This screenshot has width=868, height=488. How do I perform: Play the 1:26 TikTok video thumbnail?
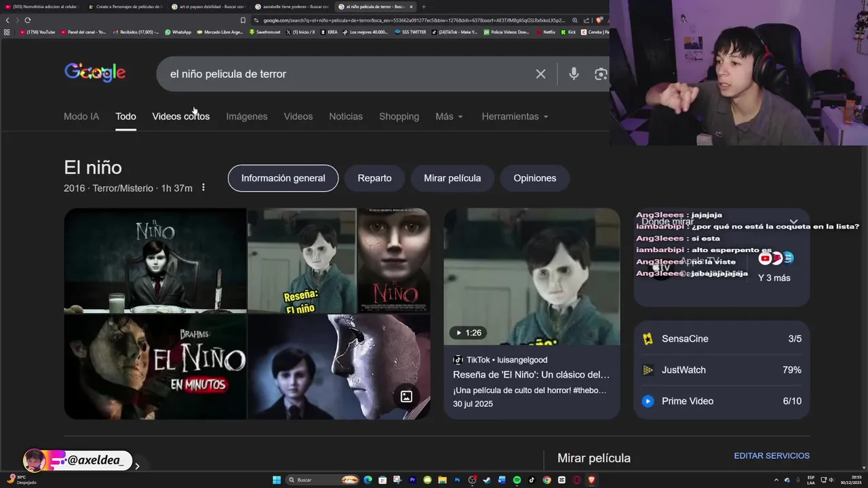(x=532, y=277)
